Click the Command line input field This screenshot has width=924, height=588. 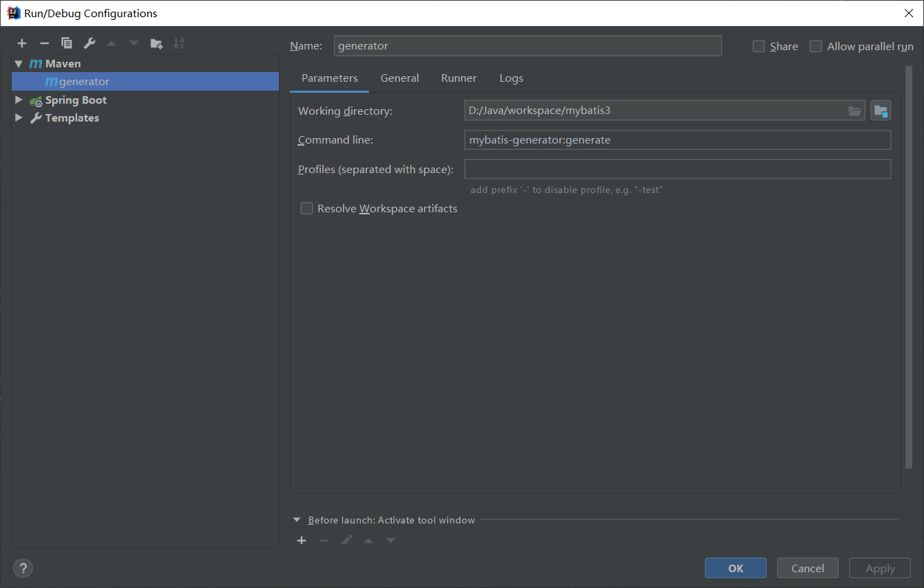[677, 140]
